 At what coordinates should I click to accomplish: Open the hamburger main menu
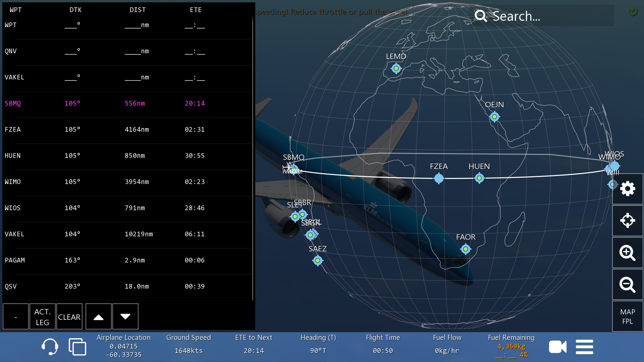(584, 347)
